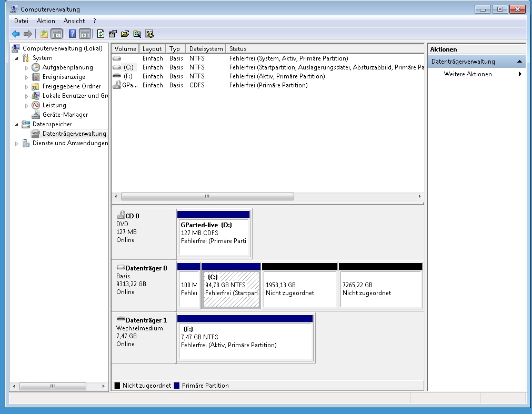Sort by the Typ column header
This screenshot has width=532, height=414.
coord(176,48)
